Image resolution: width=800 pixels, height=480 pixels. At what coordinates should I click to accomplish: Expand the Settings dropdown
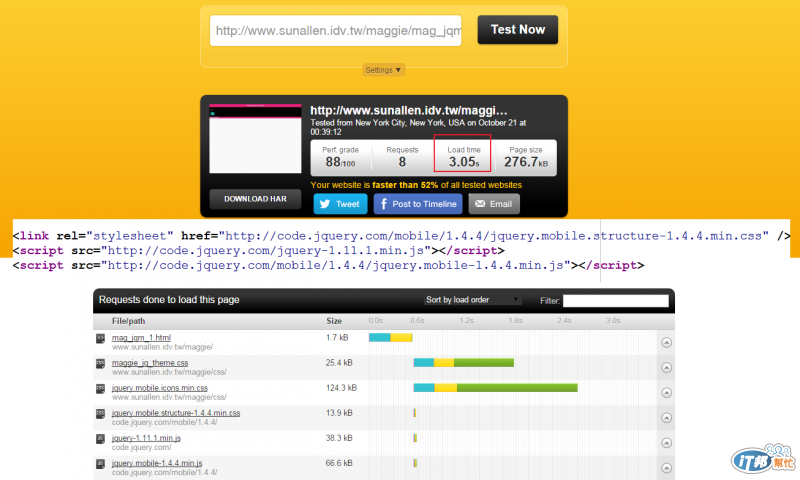(x=384, y=70)
